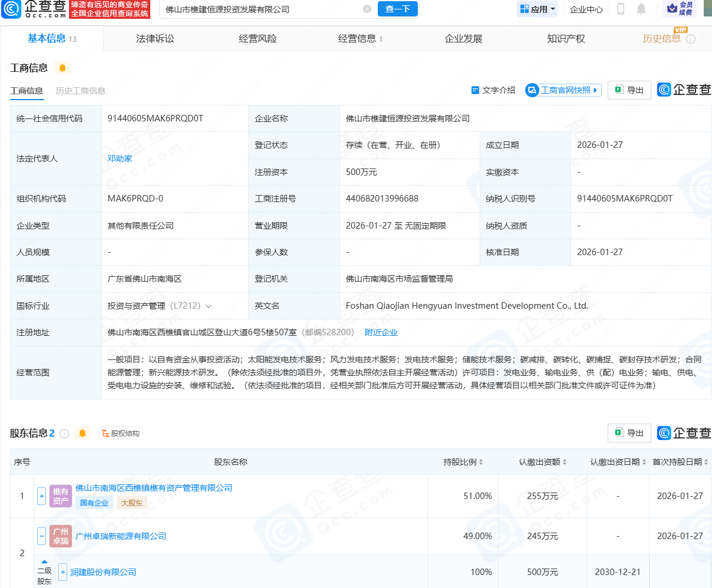
Task: Open the 股权结构 equity structure chart
Action: (x=121, y=434)
